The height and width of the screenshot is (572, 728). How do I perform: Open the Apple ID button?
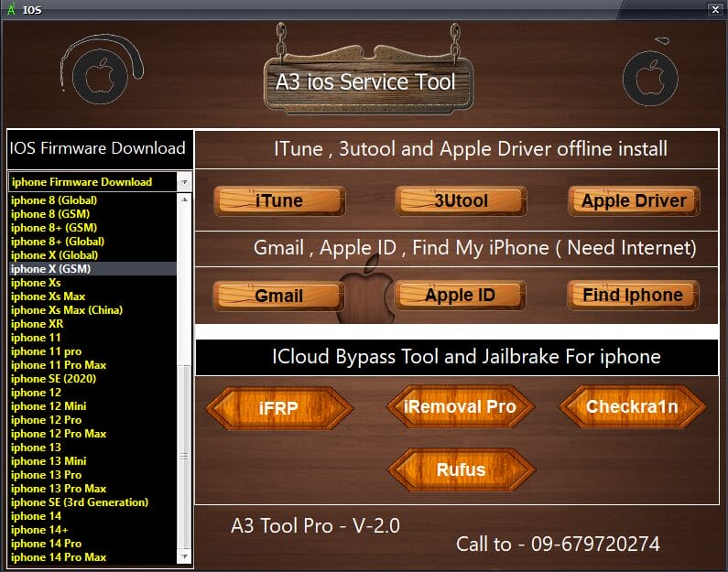tap(460, 295)
